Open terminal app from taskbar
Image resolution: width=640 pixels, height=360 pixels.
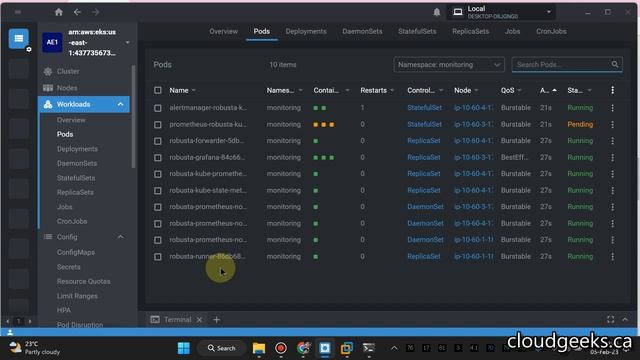369,348
